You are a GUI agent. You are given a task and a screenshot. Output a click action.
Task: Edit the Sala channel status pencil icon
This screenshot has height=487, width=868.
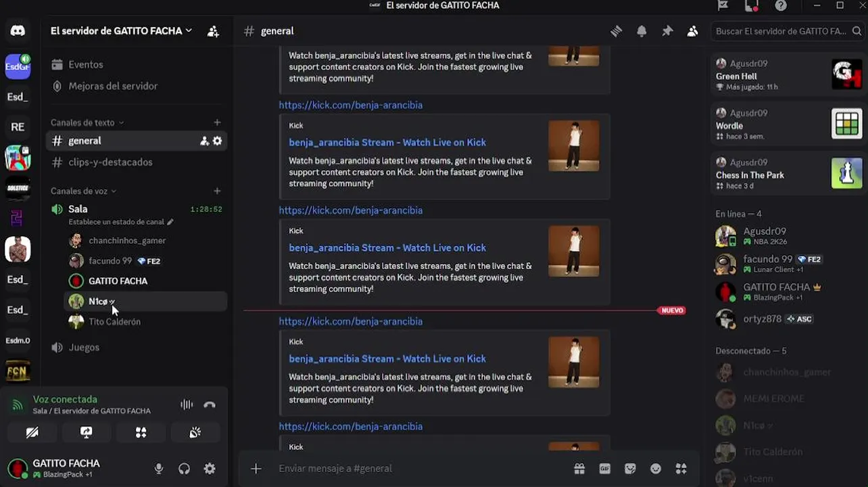click(x=170, y=222)
